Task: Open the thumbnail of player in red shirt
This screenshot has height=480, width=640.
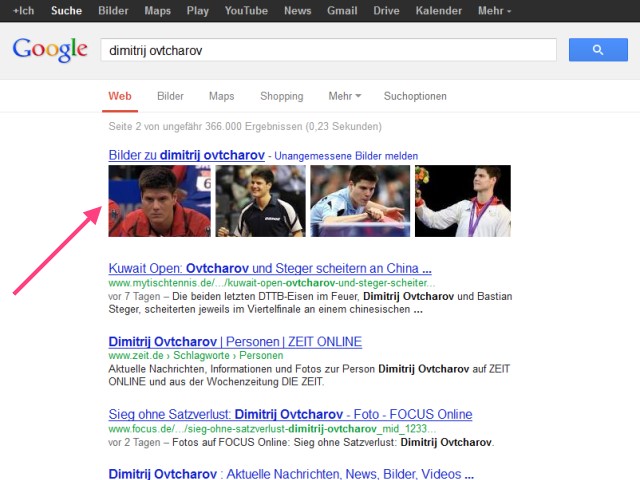Action: pos(160,201)
